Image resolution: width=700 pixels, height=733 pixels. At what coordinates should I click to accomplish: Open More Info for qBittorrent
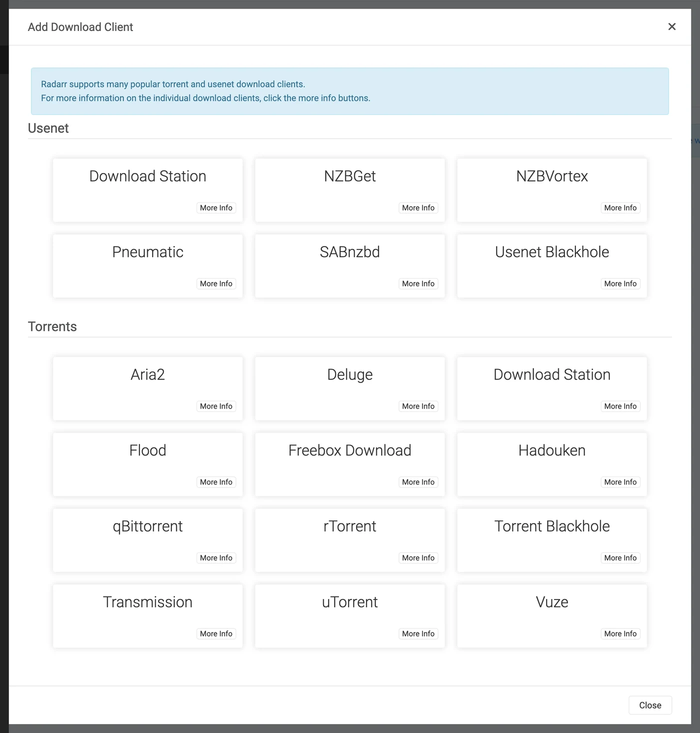(x=216, y=557)
